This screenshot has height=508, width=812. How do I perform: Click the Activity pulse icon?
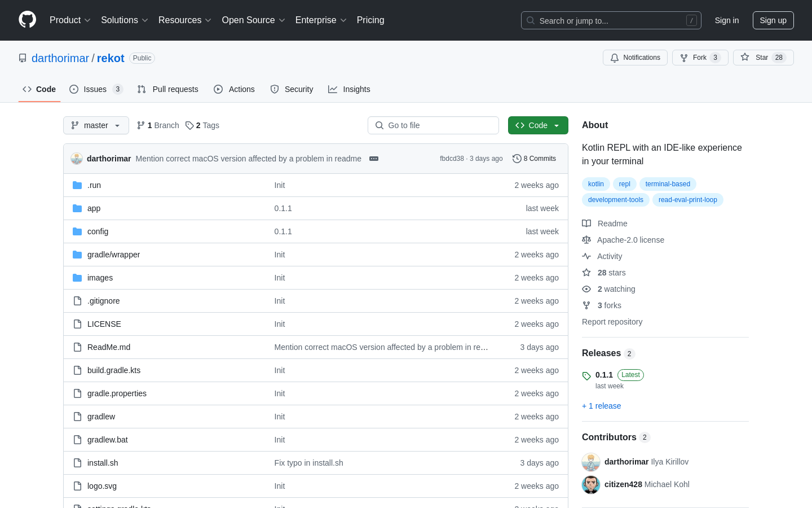[586, 256]
